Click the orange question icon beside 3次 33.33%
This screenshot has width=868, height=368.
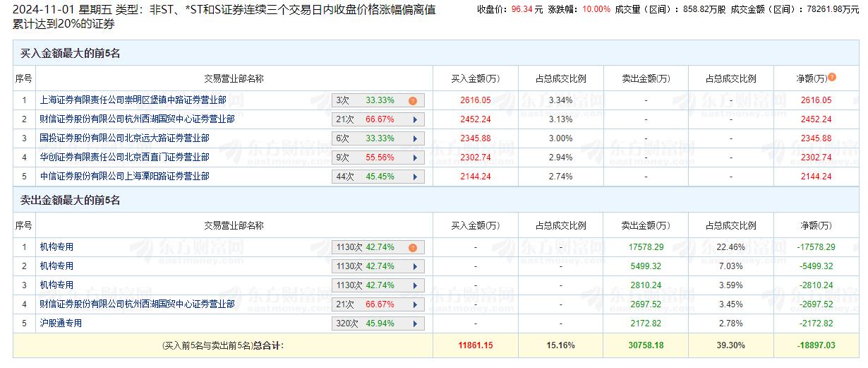[413, 101]
